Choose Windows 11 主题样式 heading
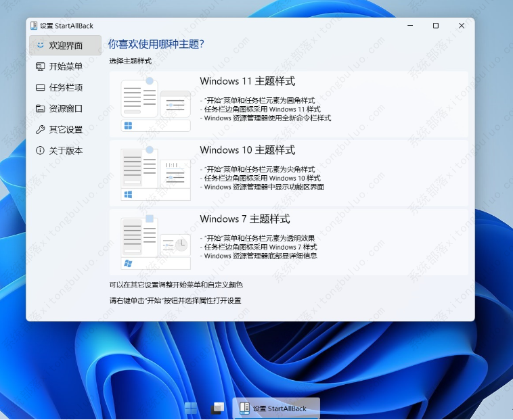Screen dimensions: 513x420 click(247, 81)
